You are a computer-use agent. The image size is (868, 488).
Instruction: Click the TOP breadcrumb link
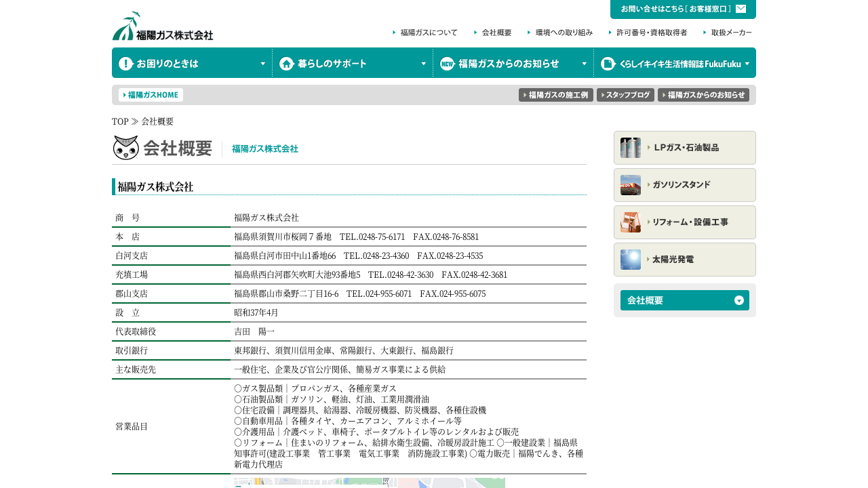click(120, 121)
